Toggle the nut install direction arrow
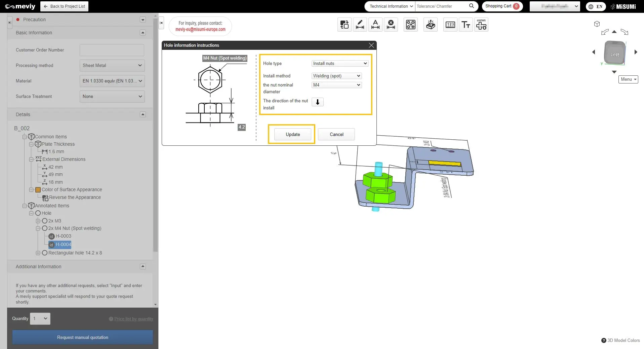This screenshot has height=349, width=644. [x=318, y=102]
